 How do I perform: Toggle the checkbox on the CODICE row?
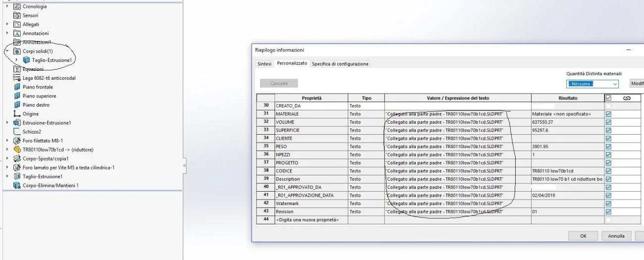pos(608,170)
